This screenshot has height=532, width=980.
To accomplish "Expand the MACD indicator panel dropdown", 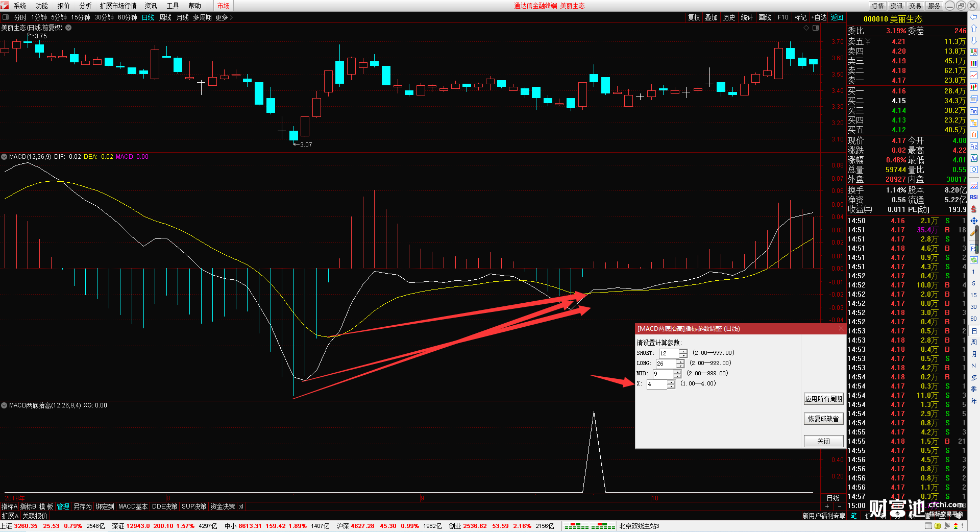I will 4,157.
